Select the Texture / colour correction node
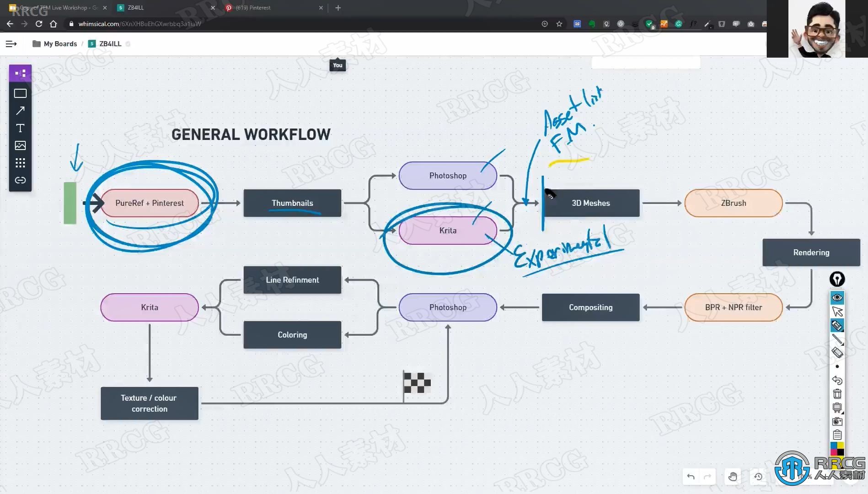The width and height of the screenshot is (868, 494). click(x=150, y=403)
